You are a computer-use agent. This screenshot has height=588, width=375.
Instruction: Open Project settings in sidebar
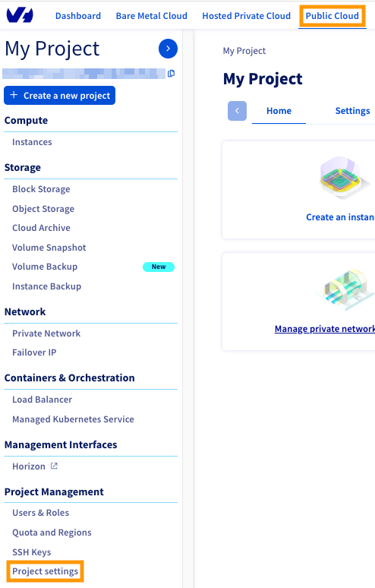coord(46,571)
